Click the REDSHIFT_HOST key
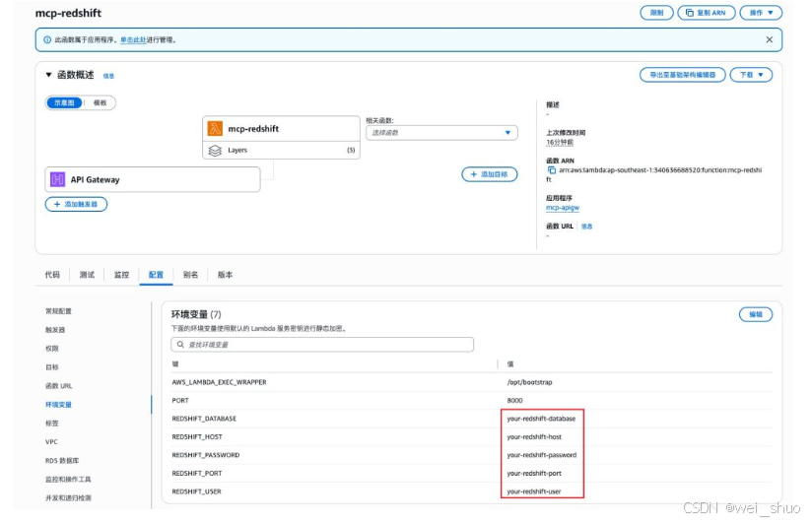Image resolution: width=812 pixels, height=523 pixels. tap(197, 436)
